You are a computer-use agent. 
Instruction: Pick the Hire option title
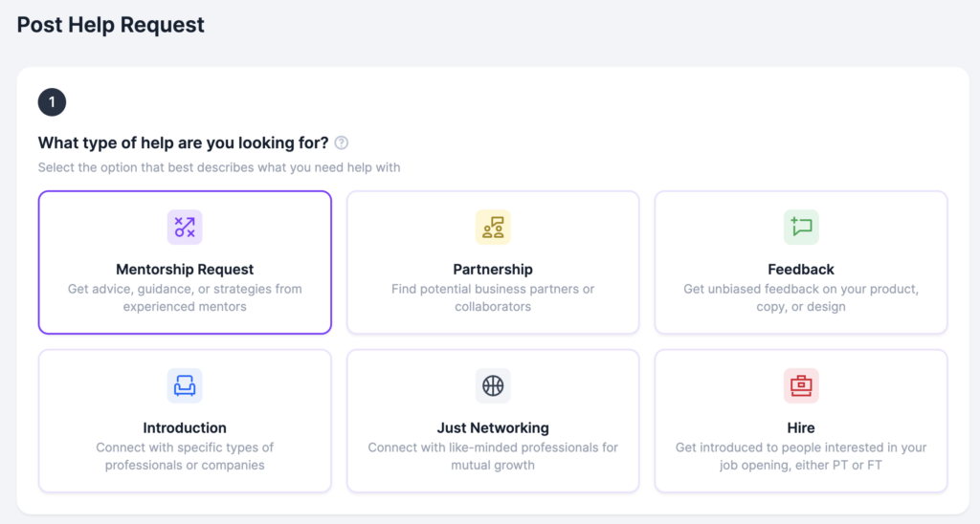pos(801,427)
